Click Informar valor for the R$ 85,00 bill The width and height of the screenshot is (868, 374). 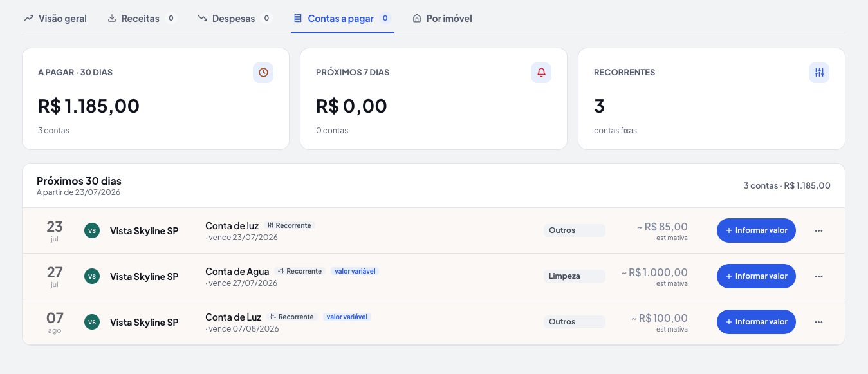[756, 230]
